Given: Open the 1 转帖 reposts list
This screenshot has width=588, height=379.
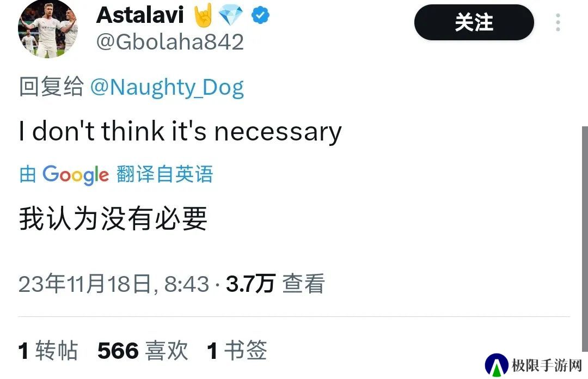Looking at the screenshot, I should pos(48,351).
